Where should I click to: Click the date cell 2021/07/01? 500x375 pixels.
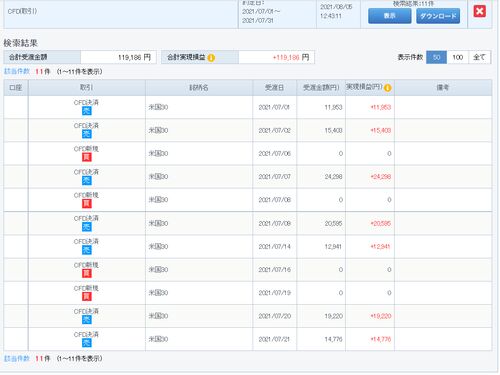[274, 107]
